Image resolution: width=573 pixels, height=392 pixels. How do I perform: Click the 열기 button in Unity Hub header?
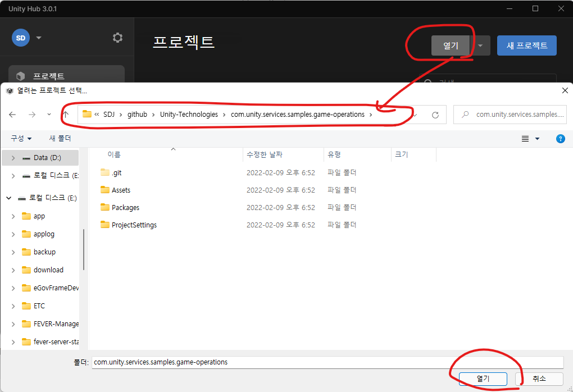coord(450,45)
